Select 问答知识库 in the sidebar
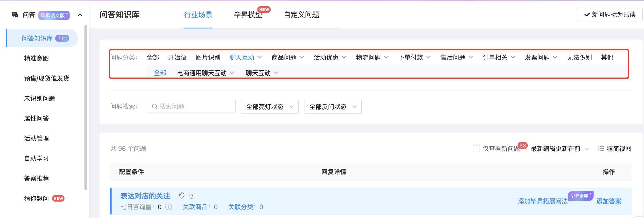Image resolution: width=644 pixels, height=218 pixels. [42, 38]
